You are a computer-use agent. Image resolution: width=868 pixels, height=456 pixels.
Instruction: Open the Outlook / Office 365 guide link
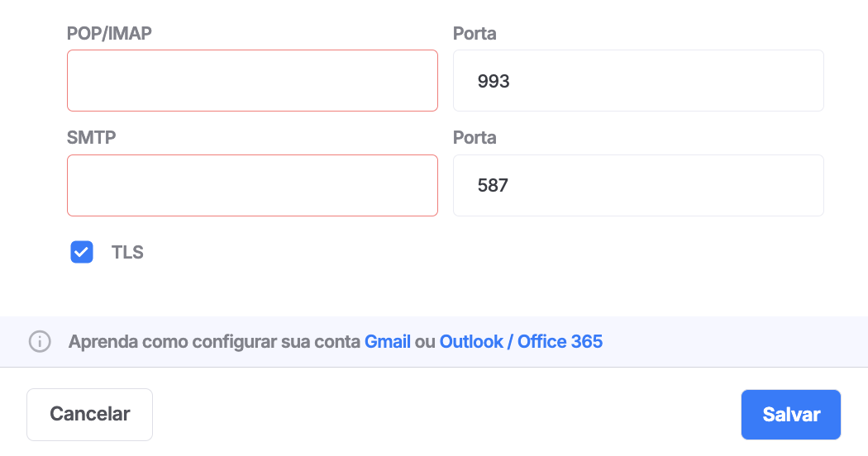521,341
